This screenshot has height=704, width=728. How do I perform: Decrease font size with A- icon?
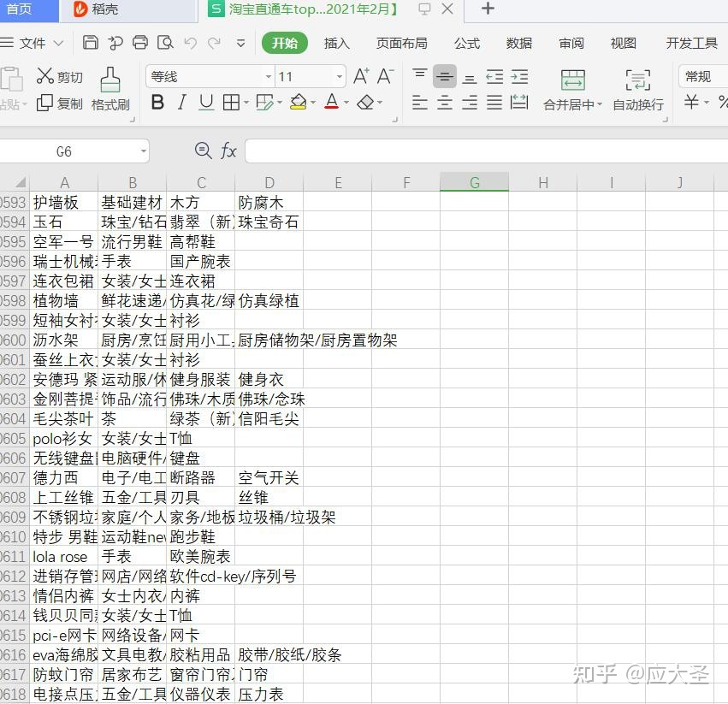(x=385, y=75)
